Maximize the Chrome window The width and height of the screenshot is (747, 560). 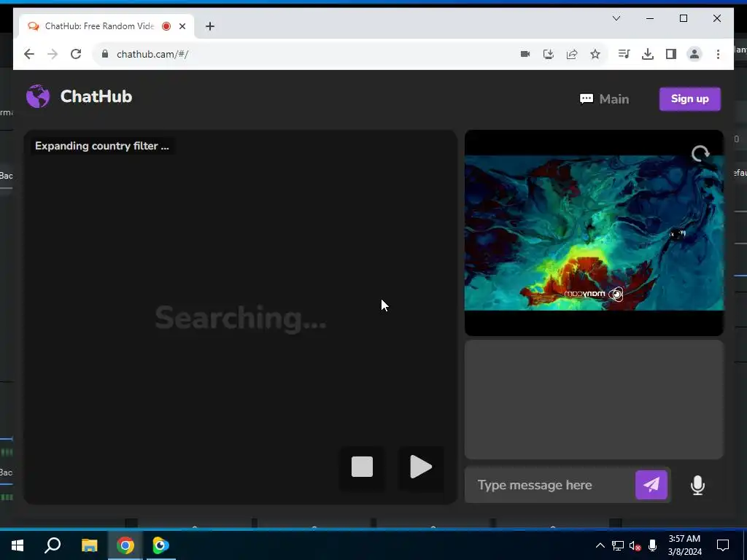[x=683, y=18]
